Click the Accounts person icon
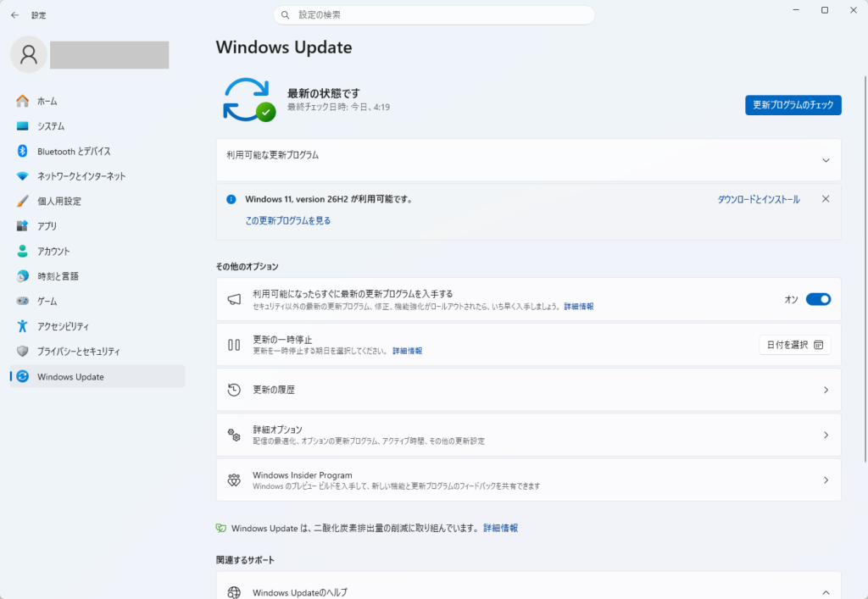 (22, 251)
